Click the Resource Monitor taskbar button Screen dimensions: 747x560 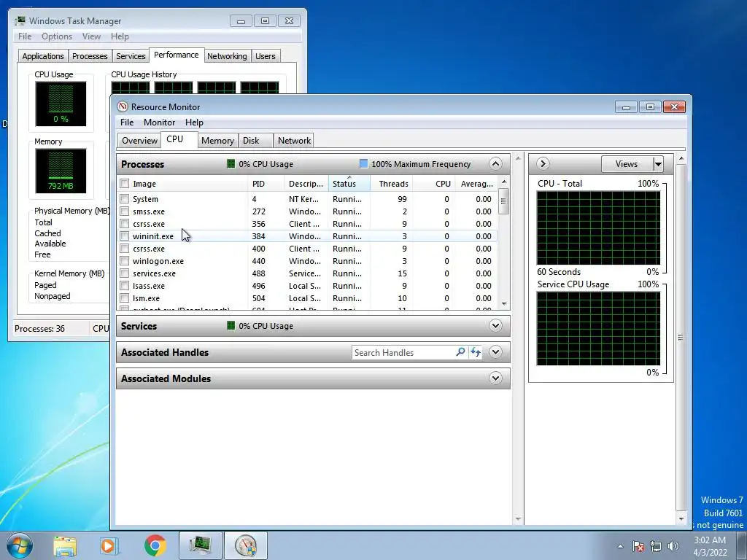click(246, 545)
